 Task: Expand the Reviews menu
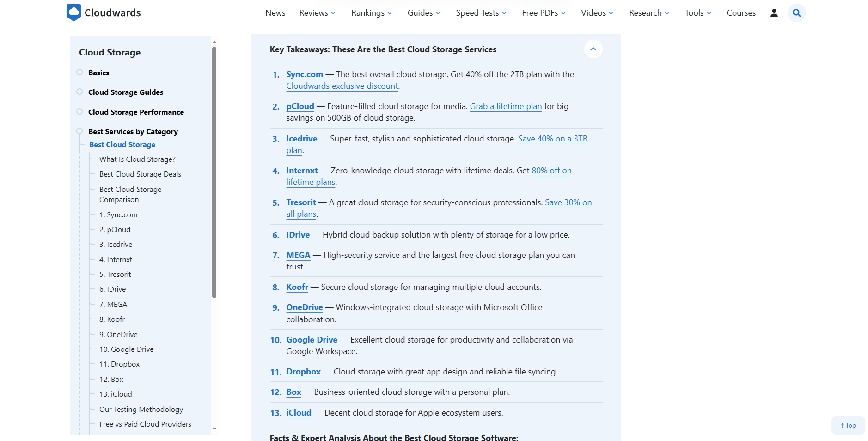(318, 13)
